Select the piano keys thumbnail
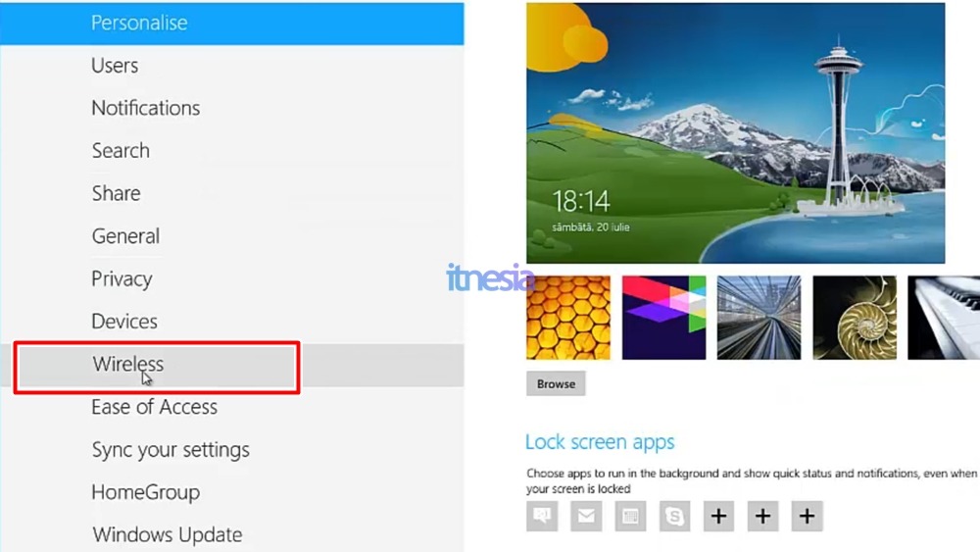 click(x=944, y=318)
